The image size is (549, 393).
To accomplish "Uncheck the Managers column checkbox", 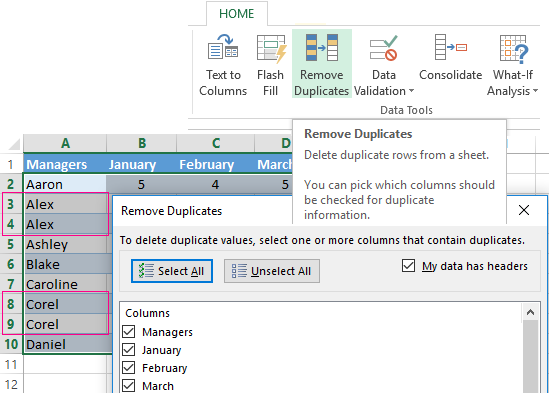I will (x=129, y=331).
